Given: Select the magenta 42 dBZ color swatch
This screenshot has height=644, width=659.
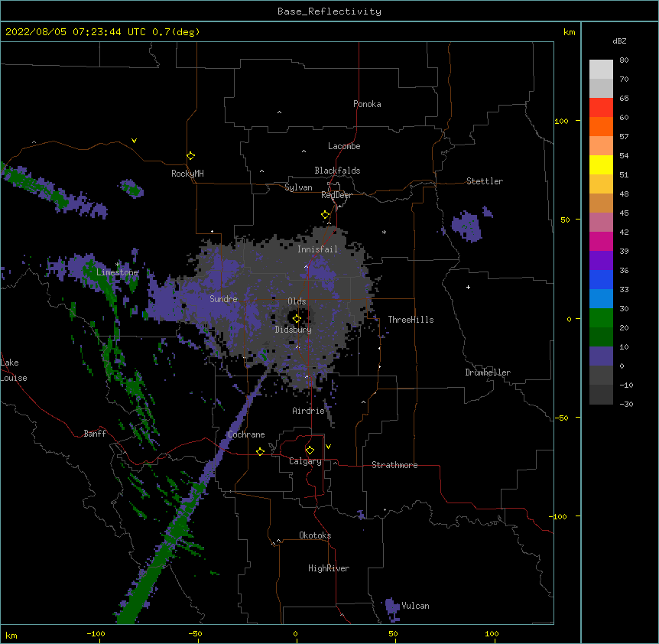Looking at the screenshot, I should (601, 241).
